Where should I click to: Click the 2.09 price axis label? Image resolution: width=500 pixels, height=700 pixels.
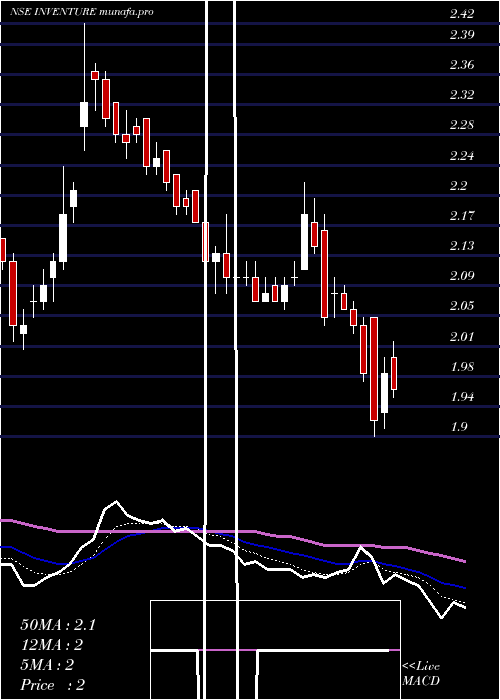[x=462, y=276]
